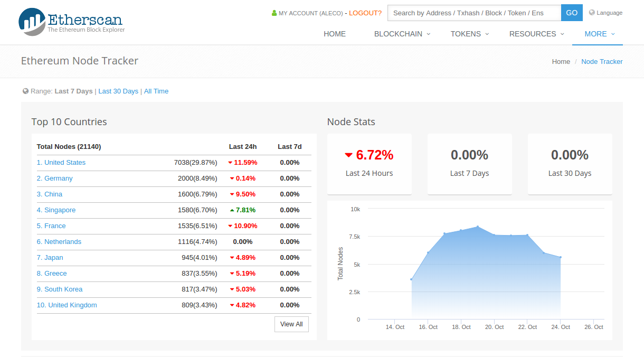Open the Japan country link
The width and height of the screenshot is (644, 357).
[50, 258]
